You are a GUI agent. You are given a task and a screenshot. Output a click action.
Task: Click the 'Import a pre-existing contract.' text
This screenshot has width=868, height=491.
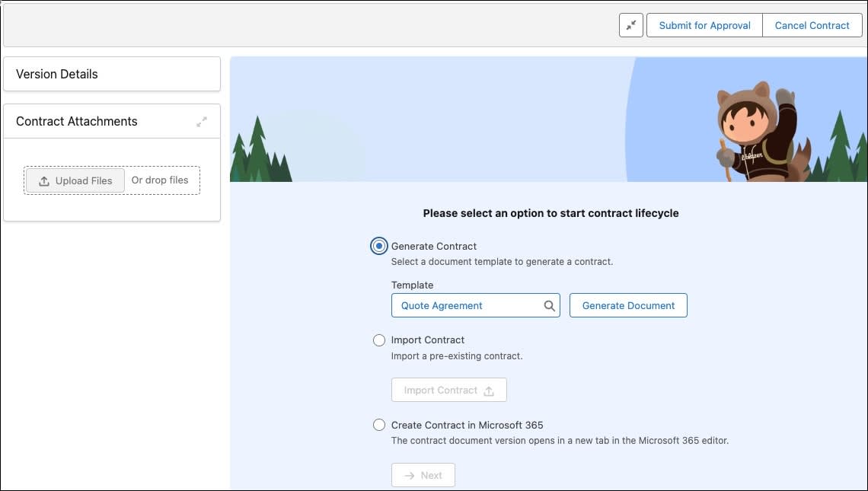point(457,356)
